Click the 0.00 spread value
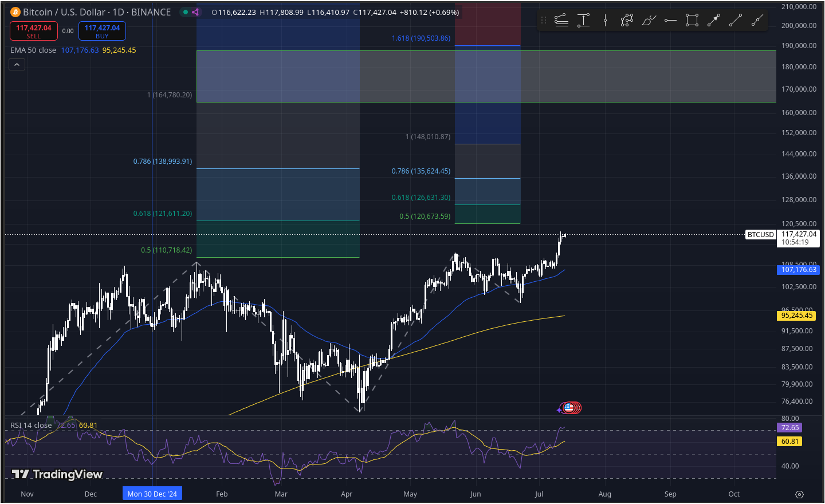825x504 pixels. (68, 31)
